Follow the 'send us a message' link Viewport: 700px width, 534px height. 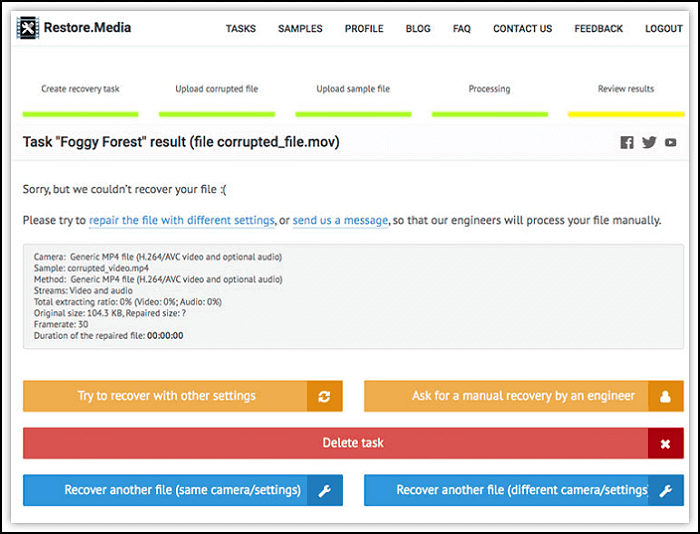coord(340,220)
